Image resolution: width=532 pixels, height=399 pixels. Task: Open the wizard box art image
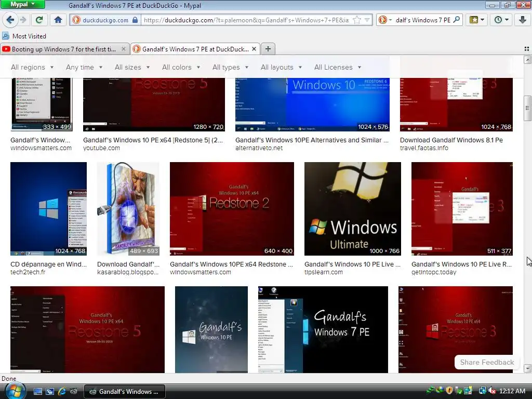coord(128,209)
